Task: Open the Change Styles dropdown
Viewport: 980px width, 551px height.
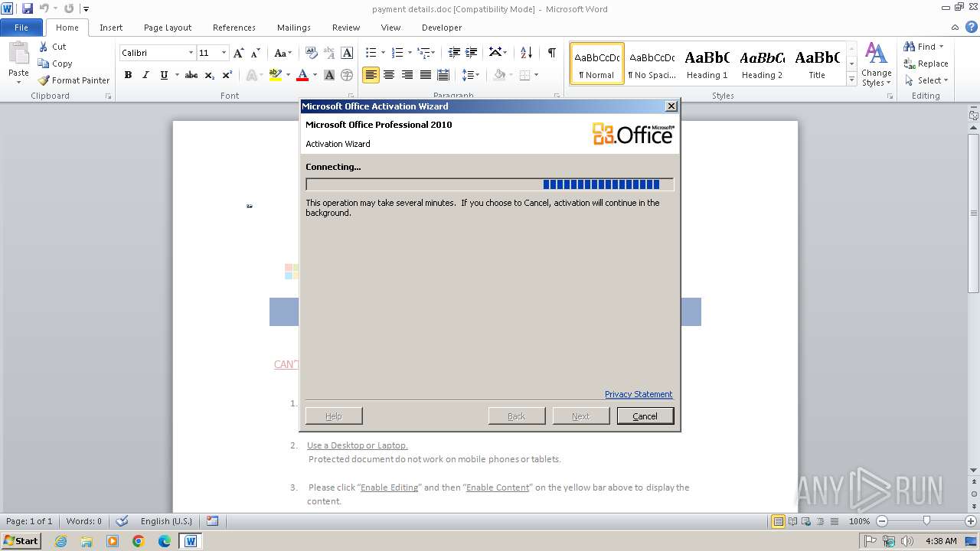Action: pos(877,65)
